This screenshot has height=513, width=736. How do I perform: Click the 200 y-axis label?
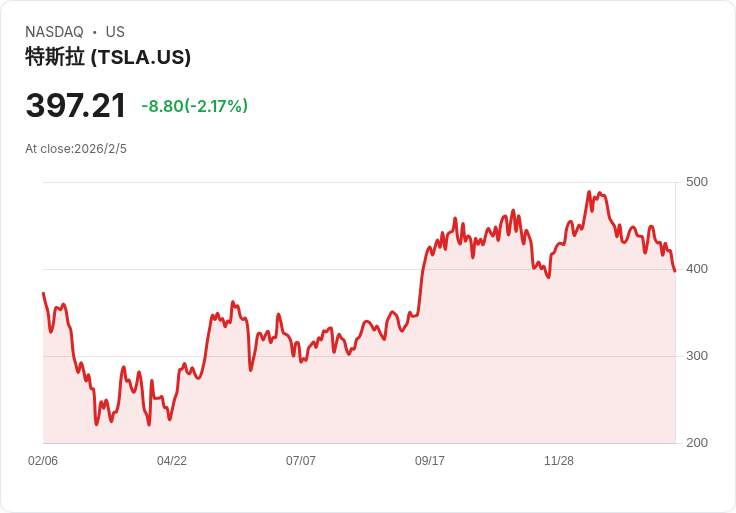[x=696, y=443]
